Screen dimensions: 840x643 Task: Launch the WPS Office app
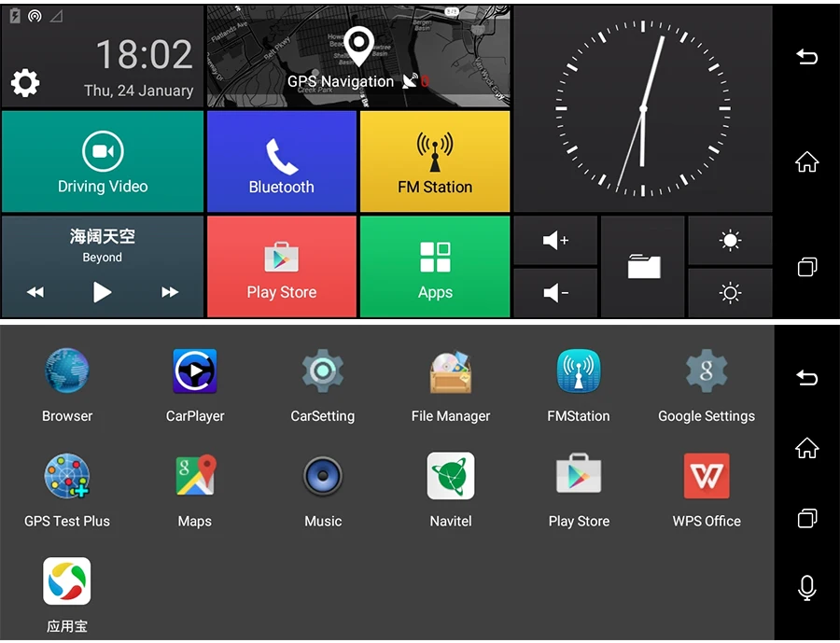pyautogui.click(x=707, y=491)
